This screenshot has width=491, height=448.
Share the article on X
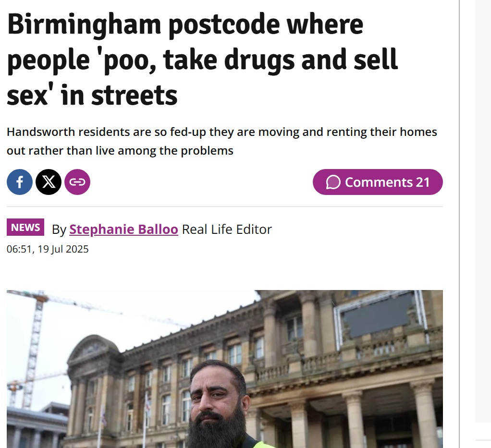49,182
